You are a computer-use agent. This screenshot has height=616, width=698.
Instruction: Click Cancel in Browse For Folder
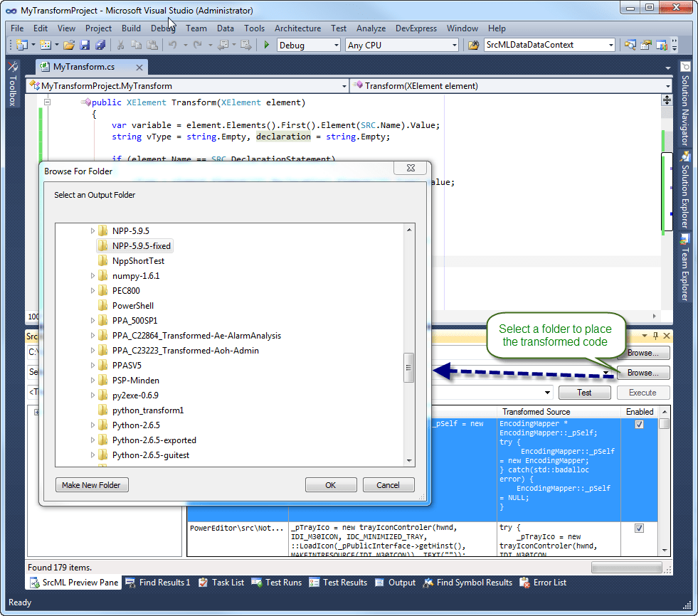[388, 484]
